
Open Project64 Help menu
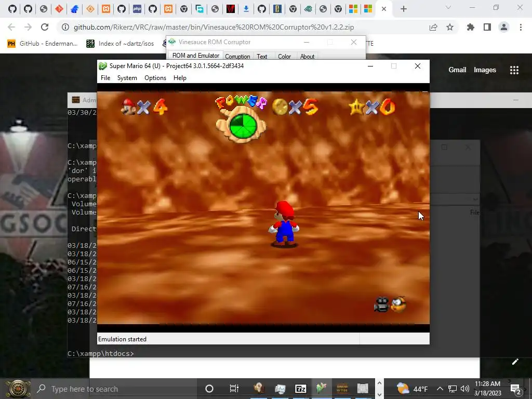[180, 78]
